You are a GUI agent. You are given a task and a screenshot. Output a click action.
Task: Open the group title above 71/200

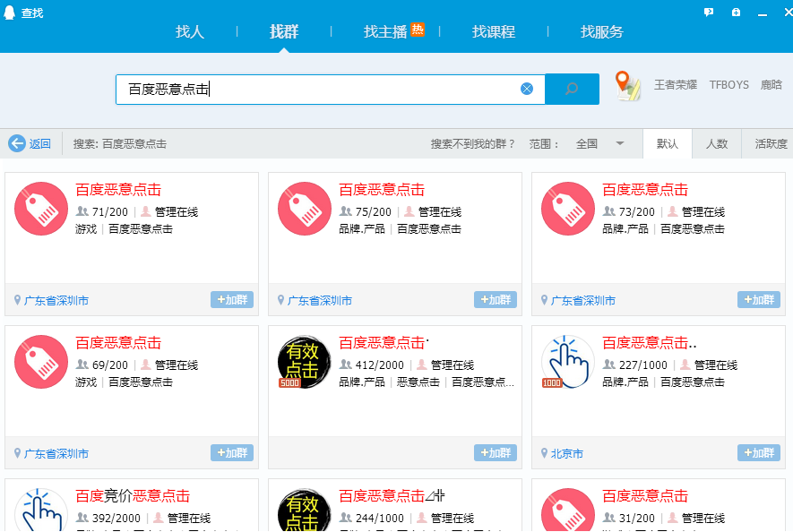(x=118, y=190)
